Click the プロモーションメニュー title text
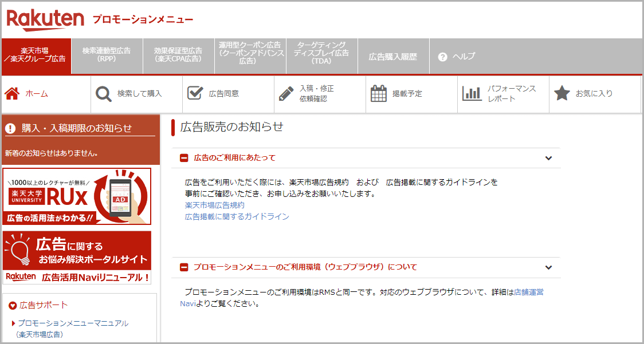This screenshot has width=644, height=344. 143,19
